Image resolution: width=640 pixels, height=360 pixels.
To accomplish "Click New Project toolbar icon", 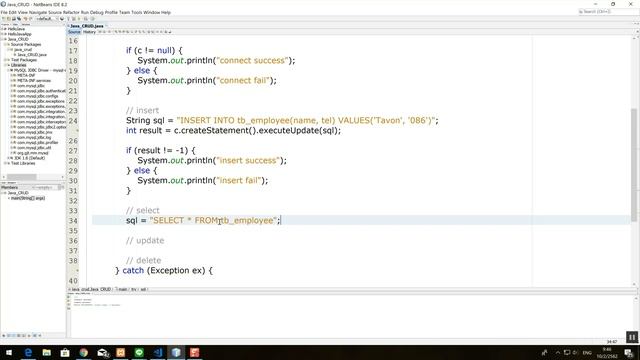I will click(9, 19).
